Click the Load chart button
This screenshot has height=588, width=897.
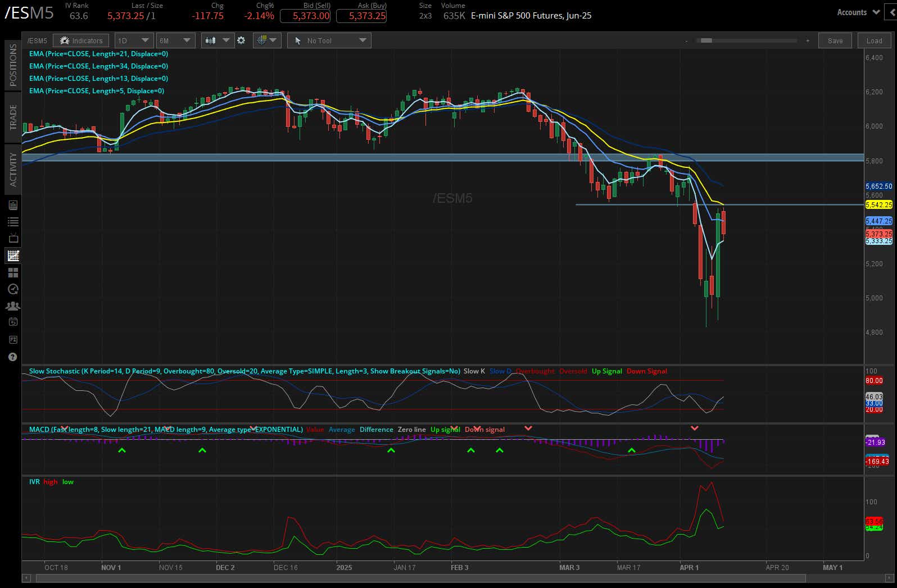(874, 40)
